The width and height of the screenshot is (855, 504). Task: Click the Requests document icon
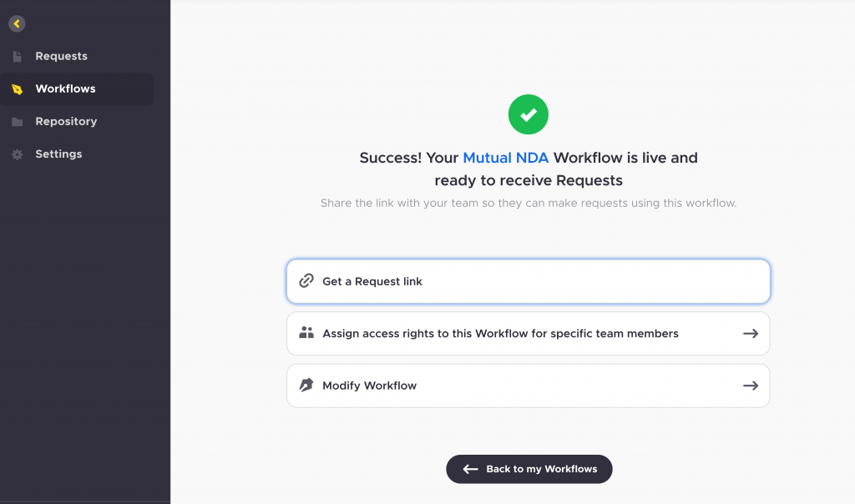click(x=18, y=56)
